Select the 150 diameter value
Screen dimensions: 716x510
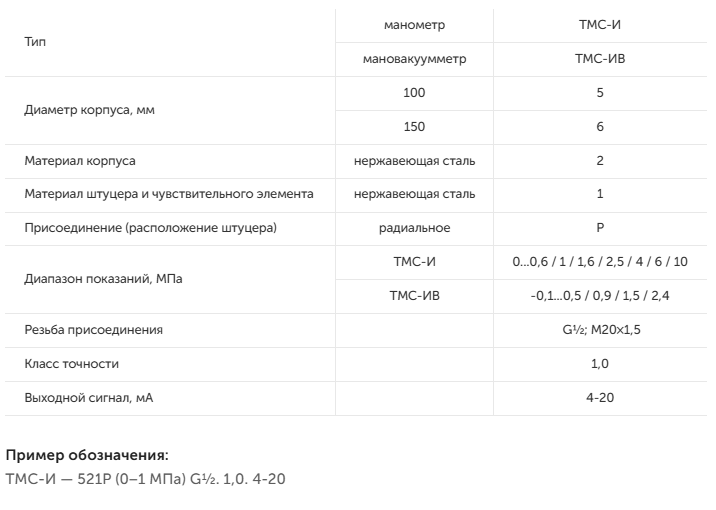click(414, 126)
